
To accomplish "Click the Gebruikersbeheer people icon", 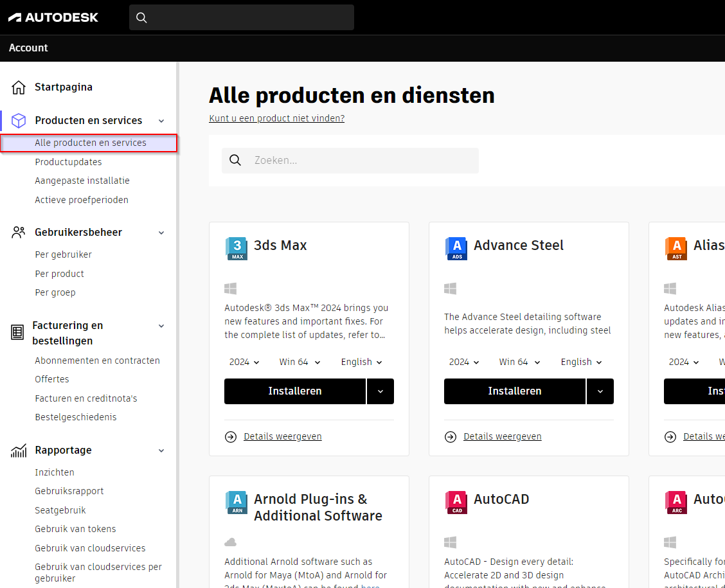I will pos(19,232).
